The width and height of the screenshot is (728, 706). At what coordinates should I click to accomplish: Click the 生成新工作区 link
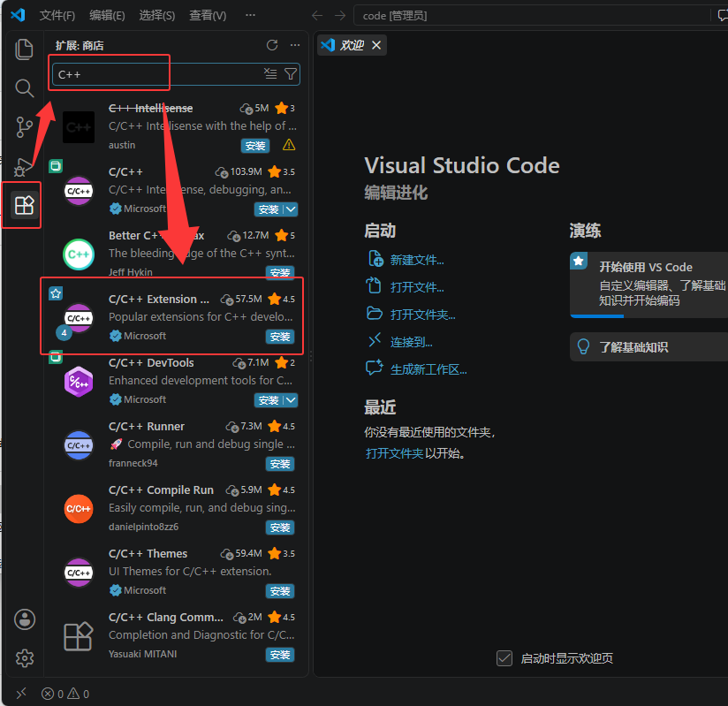point(428,369)
